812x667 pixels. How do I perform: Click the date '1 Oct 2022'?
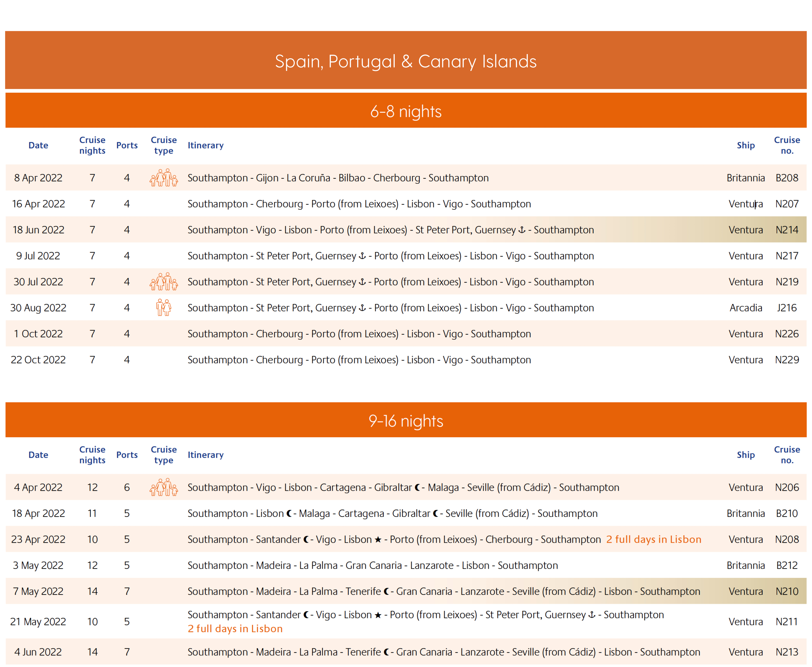[x=38, y=333]
